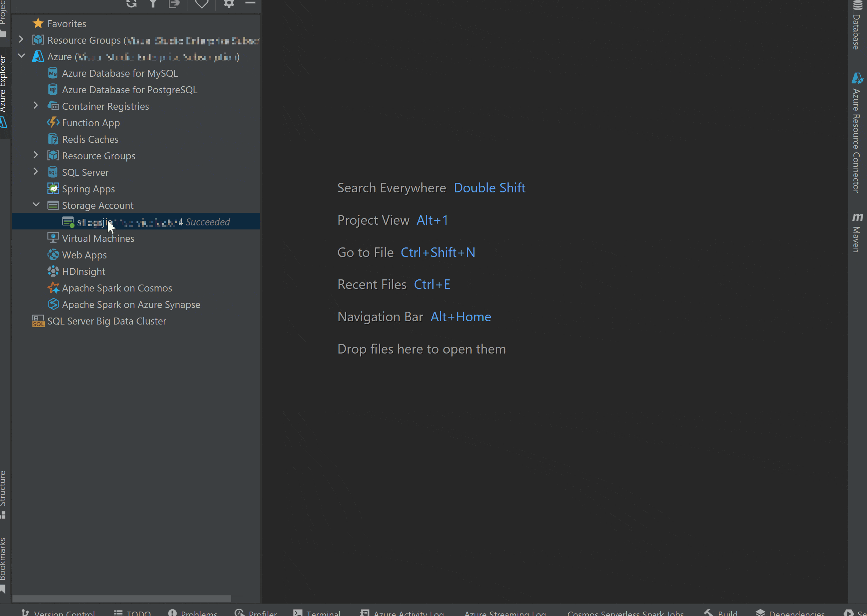Open the Azure Activity Log tab
The width and height of the screenshot is (867, 616).
(402, 612)
